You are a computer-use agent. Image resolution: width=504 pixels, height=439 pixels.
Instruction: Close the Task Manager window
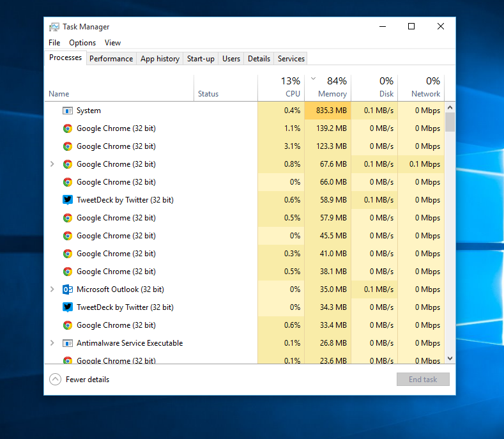(441, 26)
